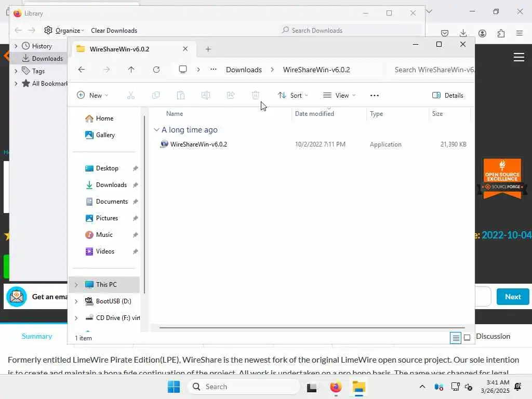Click the Share icon in Explorer toolbar
Screen dimensions: 532x399
tap(231, 96)
